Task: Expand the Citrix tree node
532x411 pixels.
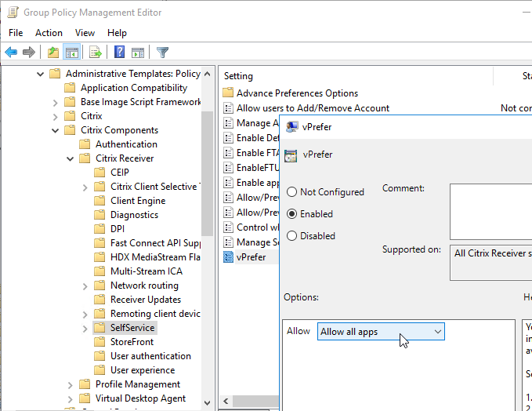Action: tap(56, 117)
